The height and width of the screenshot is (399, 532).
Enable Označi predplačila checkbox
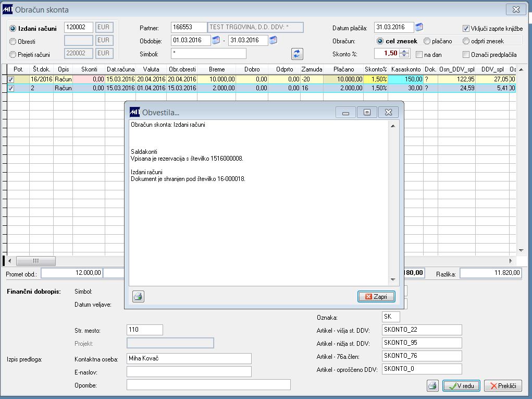coord(466,55)
